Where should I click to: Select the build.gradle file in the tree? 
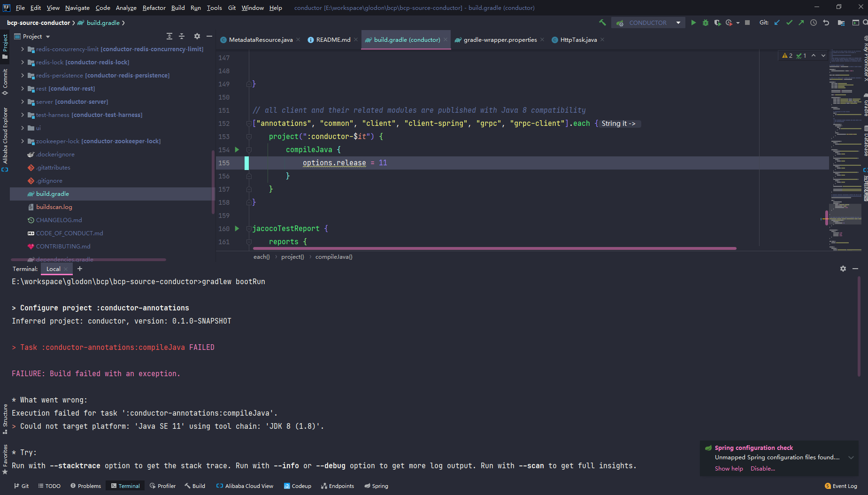pos(53,193)
